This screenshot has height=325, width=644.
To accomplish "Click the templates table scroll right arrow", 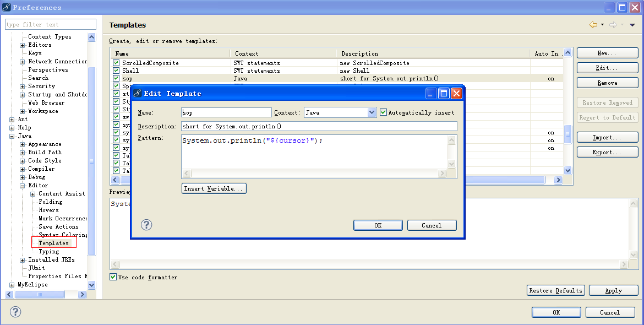I will tap(558, 180).
